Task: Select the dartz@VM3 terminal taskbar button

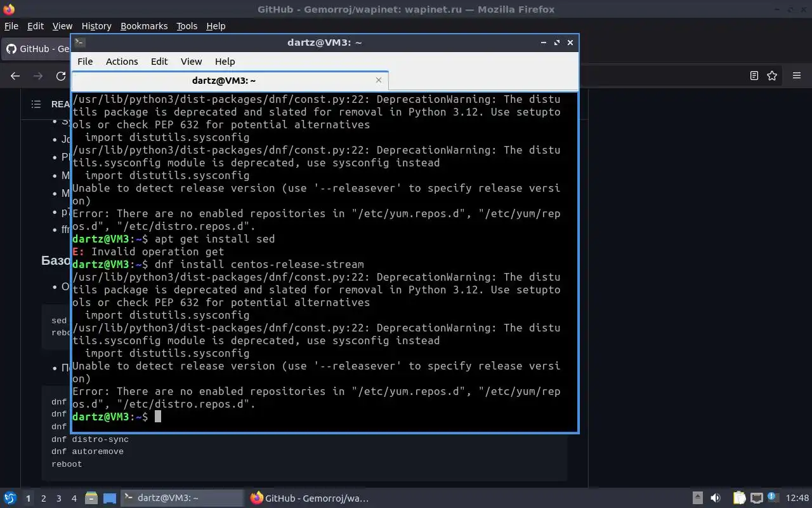Action: click(x=182, y=498)
